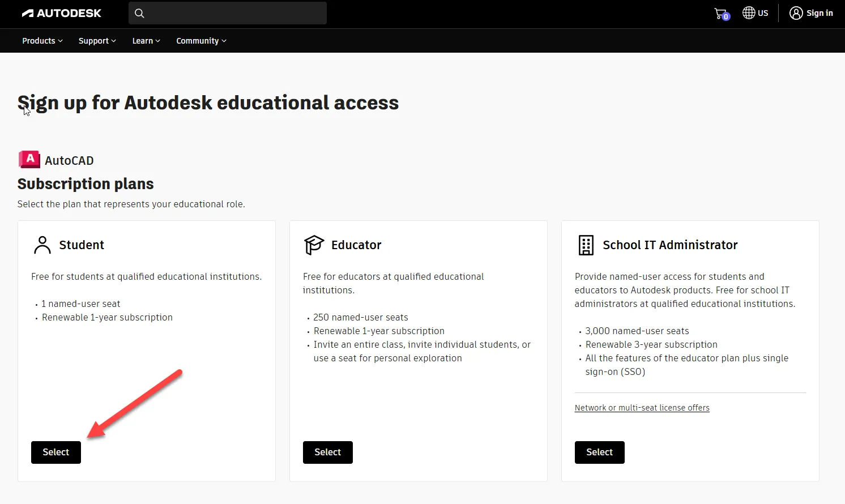Image resolution: width=845 pixels, height=504 pixels.
Task: Click the AutoCAD product icon
Action: [29, 159]
